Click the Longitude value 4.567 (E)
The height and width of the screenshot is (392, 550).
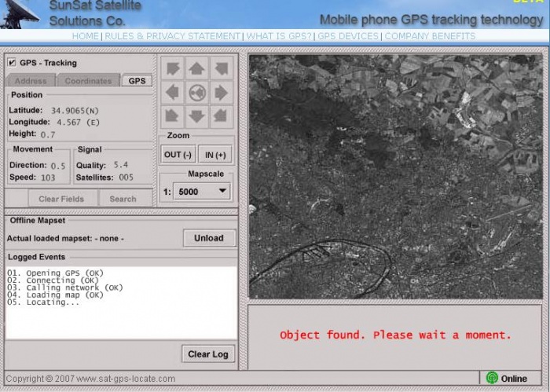[x=79, y=123]
